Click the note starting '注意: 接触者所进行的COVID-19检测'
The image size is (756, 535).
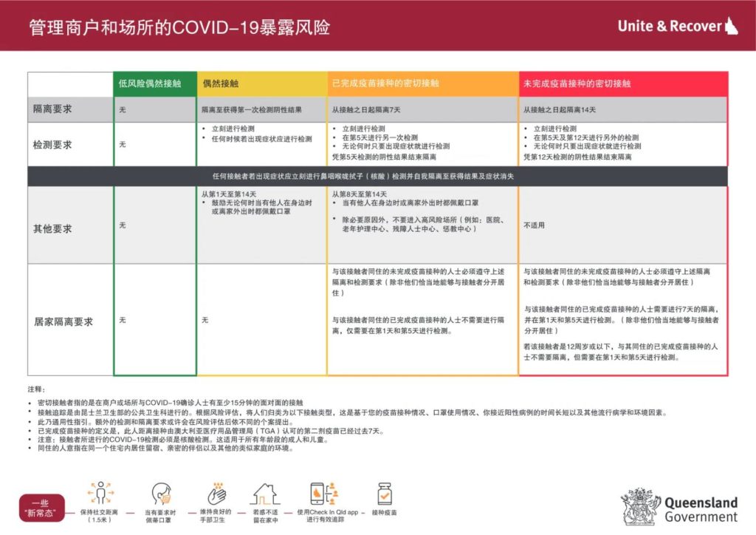point(184,440)
